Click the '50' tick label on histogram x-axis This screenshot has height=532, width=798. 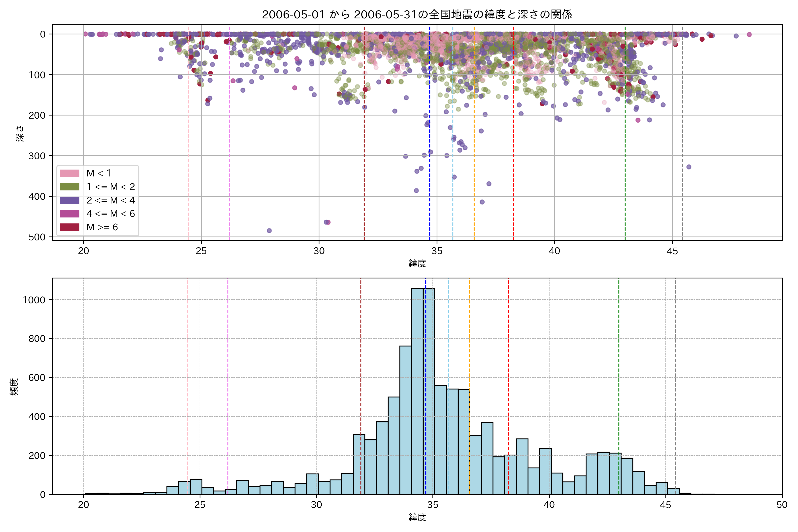click(x=782, y=505)
